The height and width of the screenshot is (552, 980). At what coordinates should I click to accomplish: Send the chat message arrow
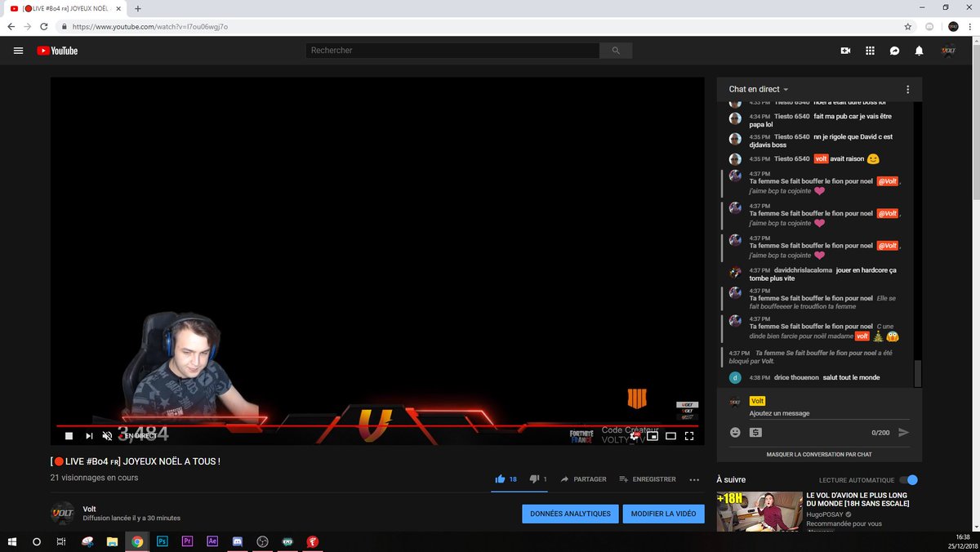pos(903,432)
